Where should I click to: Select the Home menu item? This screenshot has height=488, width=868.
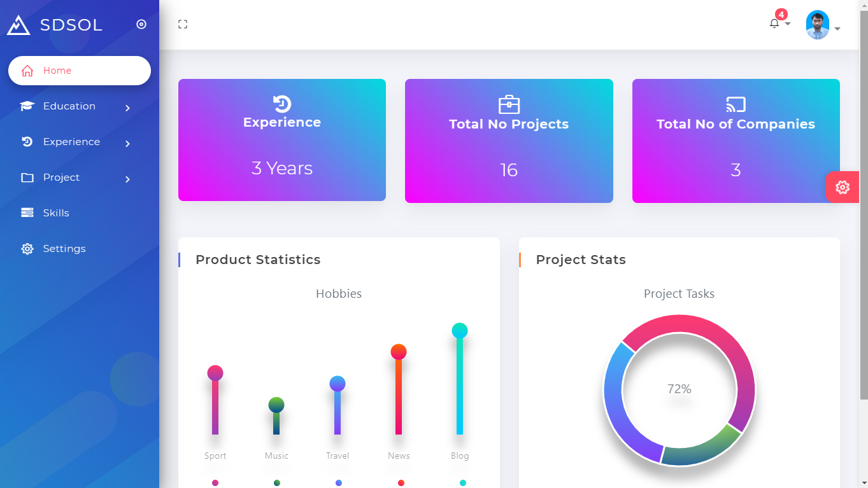point(80,71)
